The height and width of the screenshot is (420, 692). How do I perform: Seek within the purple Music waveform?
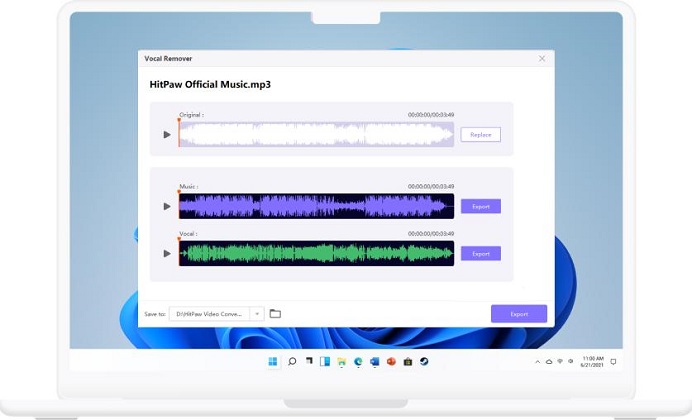[316, 206]
